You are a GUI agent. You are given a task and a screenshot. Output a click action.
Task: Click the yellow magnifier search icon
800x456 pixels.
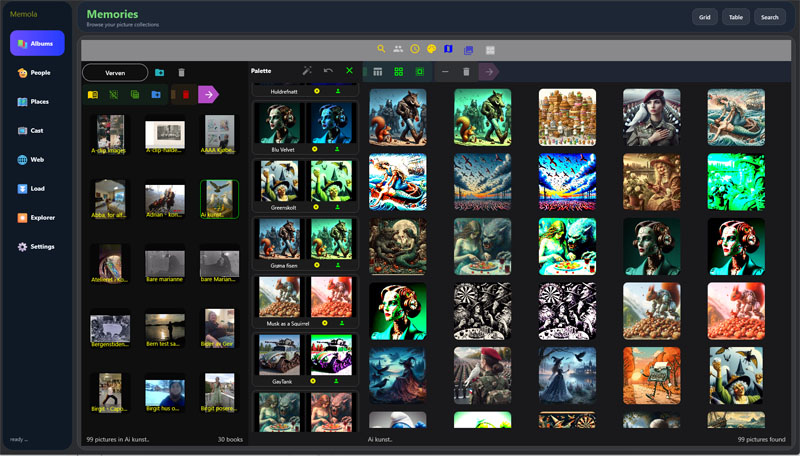[x=381, y=49]
